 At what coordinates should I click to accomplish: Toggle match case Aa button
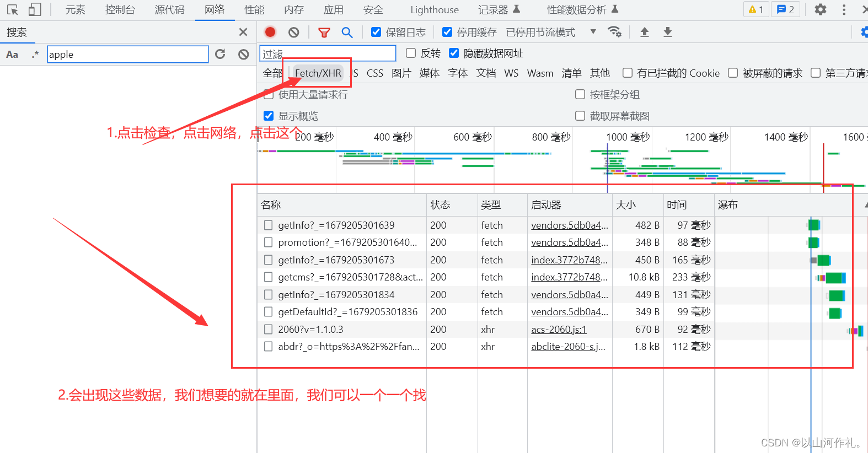12,55
